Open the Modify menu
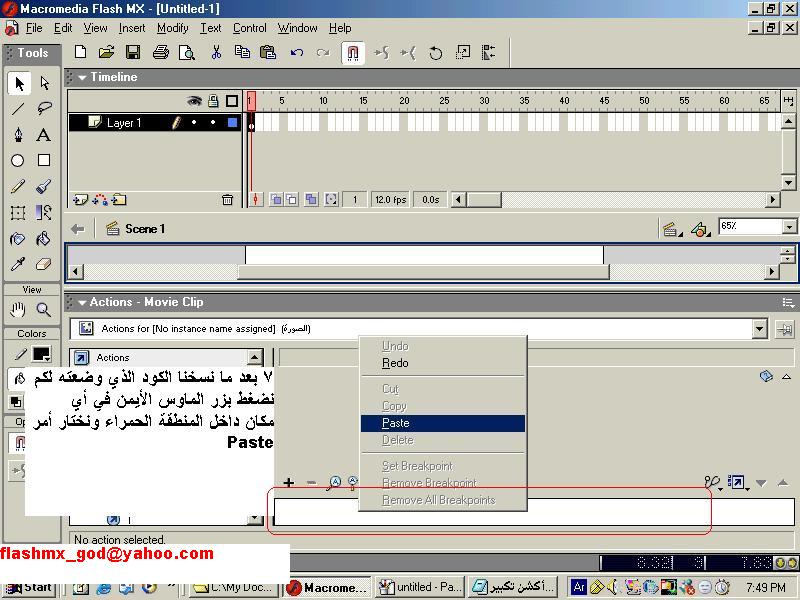Screen dimensions: 800x600 (172, 28)
